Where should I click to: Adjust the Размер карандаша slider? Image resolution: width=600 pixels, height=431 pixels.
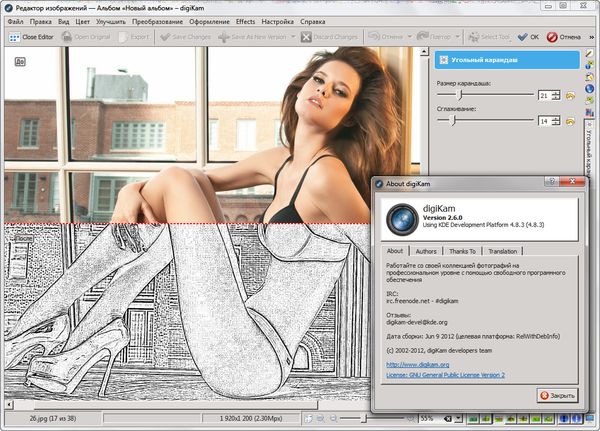pyautogui.click(x=485, y=95)
